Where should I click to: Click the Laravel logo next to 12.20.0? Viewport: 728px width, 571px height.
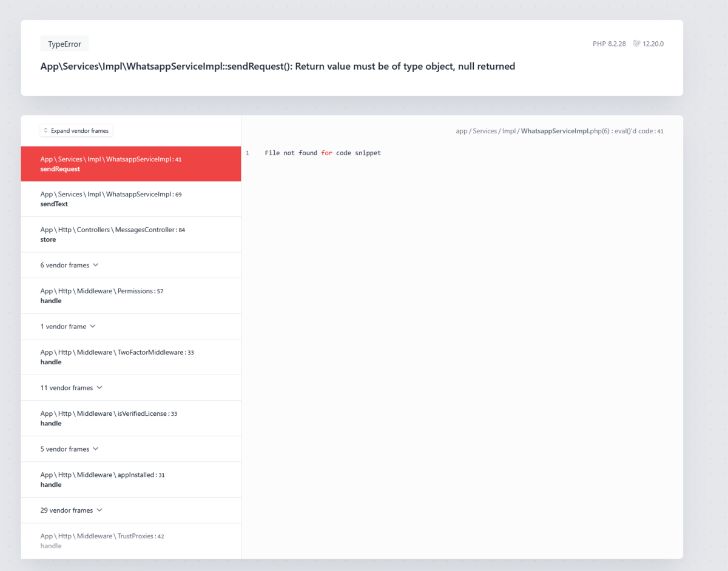pos(636,44)
